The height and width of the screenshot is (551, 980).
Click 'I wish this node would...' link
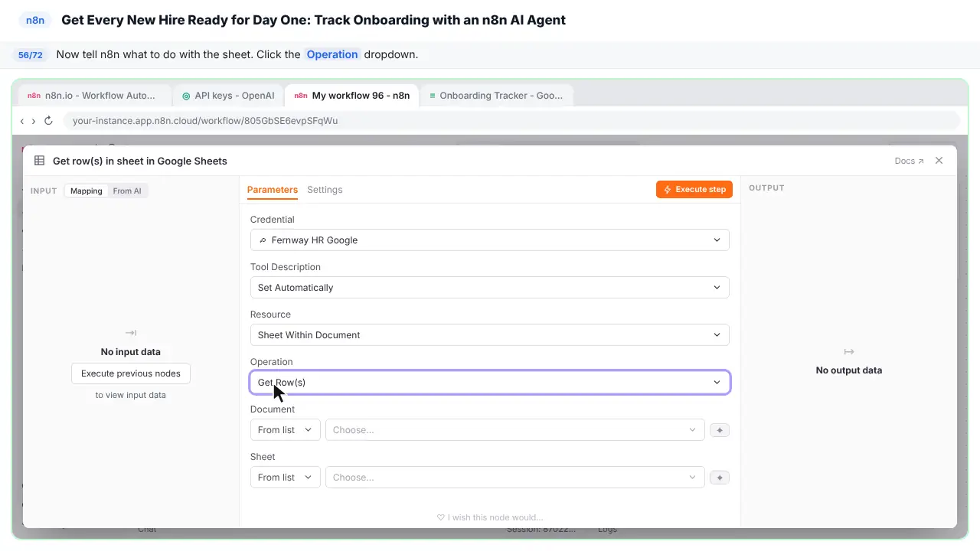click(490, 517)
